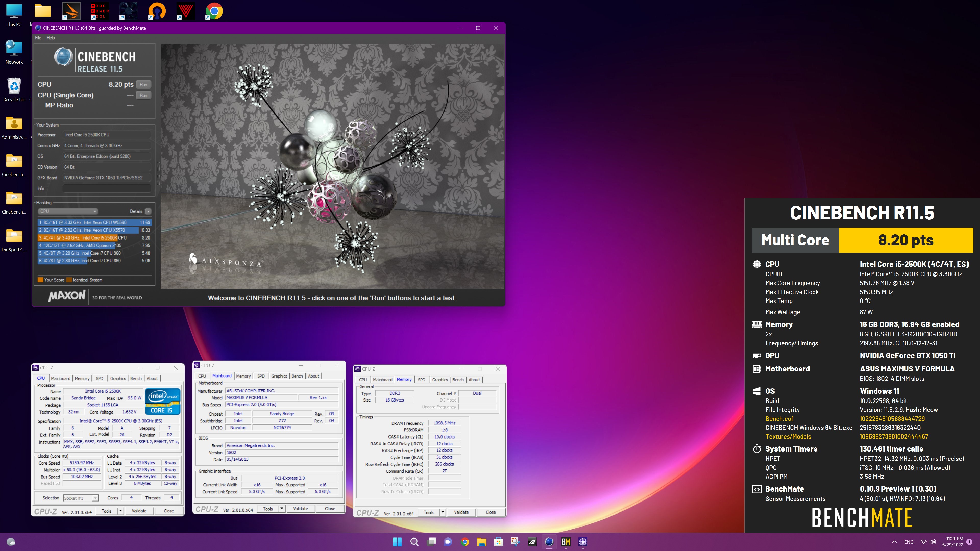Image resolution: width=980 pixels, height=551 pixels.
Task: Open taskbar Search
Action: [414, 542]
